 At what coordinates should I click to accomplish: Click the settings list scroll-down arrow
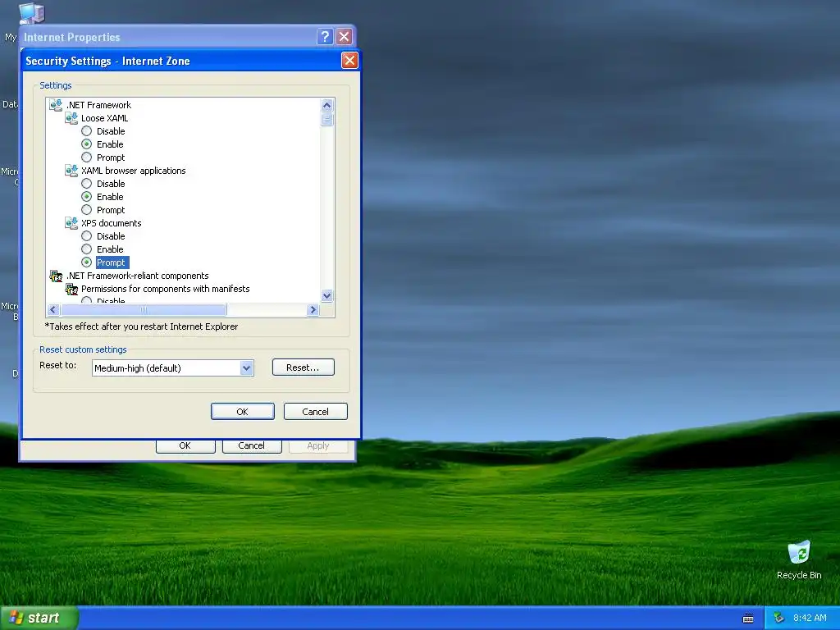tap(326, 295)
